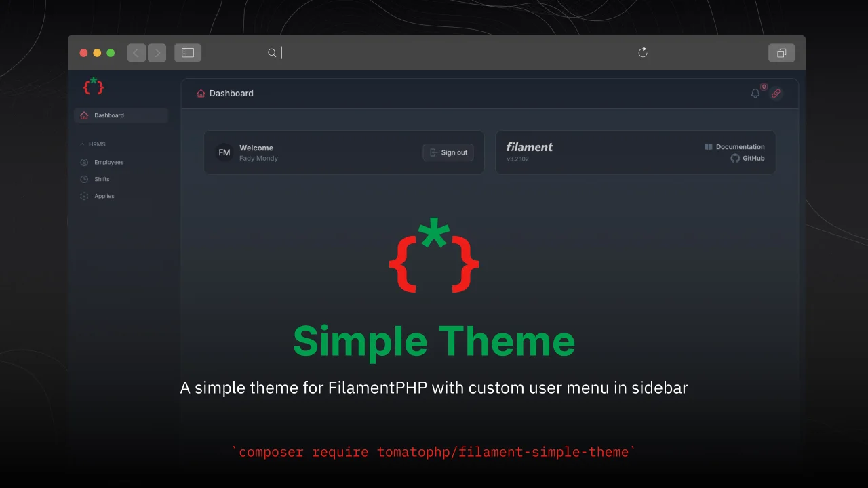Collapse the HRMS section in the sidebar
This screenshot has height=488, width=868.
[x=83, y=144]
